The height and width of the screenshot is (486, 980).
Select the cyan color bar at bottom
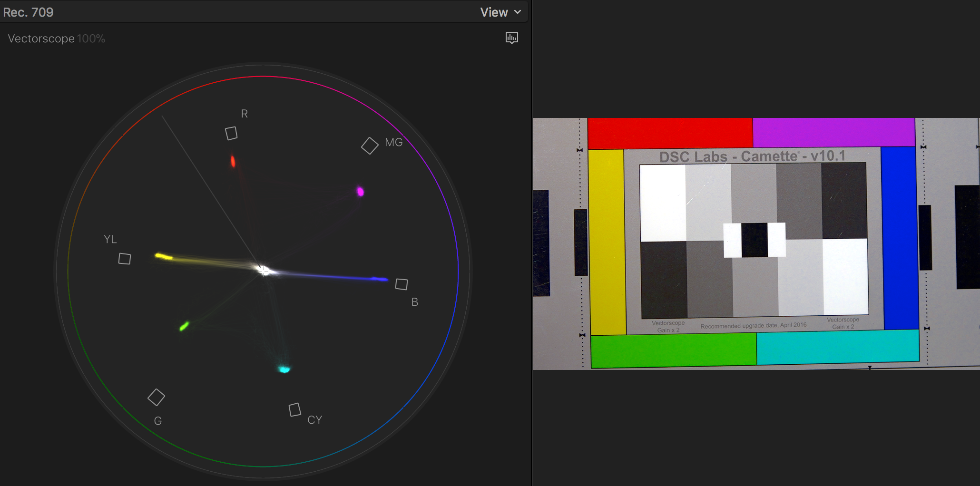[x=837, y=347]
